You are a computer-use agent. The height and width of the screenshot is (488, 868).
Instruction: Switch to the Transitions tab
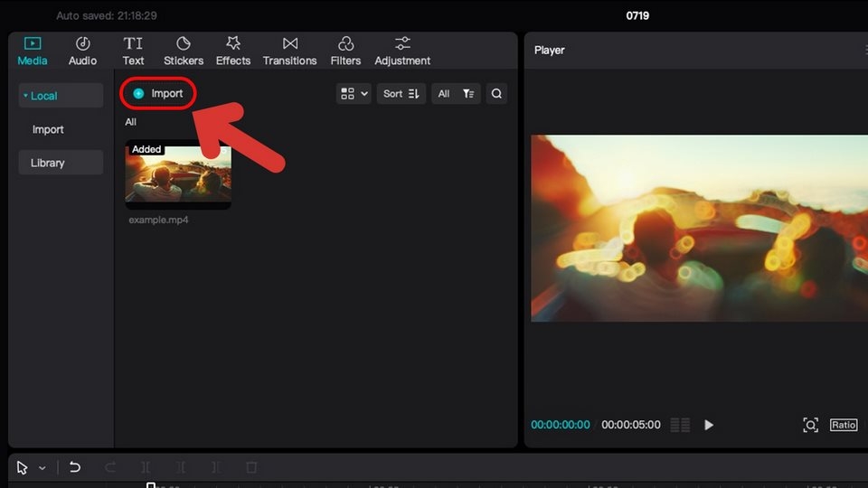click(x=289, y=51)
